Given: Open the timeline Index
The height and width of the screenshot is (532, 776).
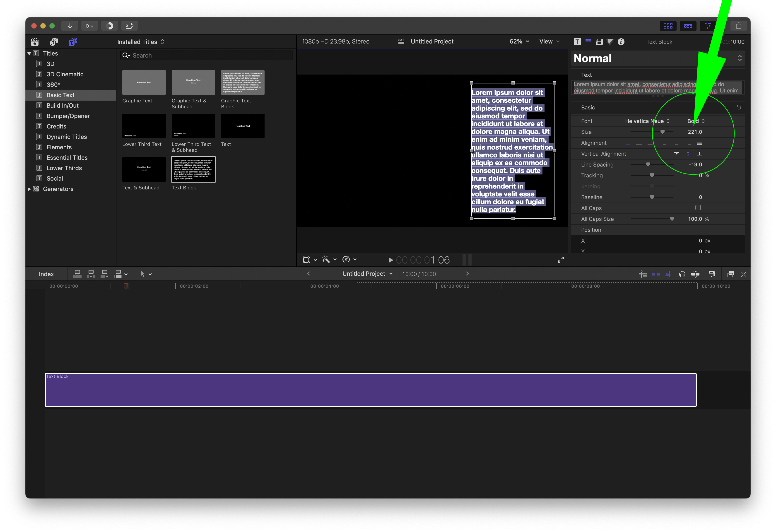Looking at the screenshot, I should 46,274.
